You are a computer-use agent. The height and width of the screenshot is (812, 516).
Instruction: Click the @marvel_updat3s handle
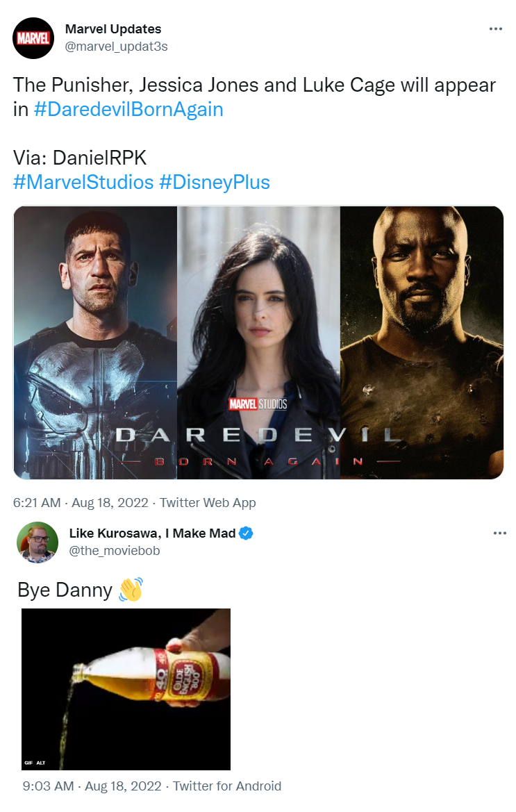[116, 47]
